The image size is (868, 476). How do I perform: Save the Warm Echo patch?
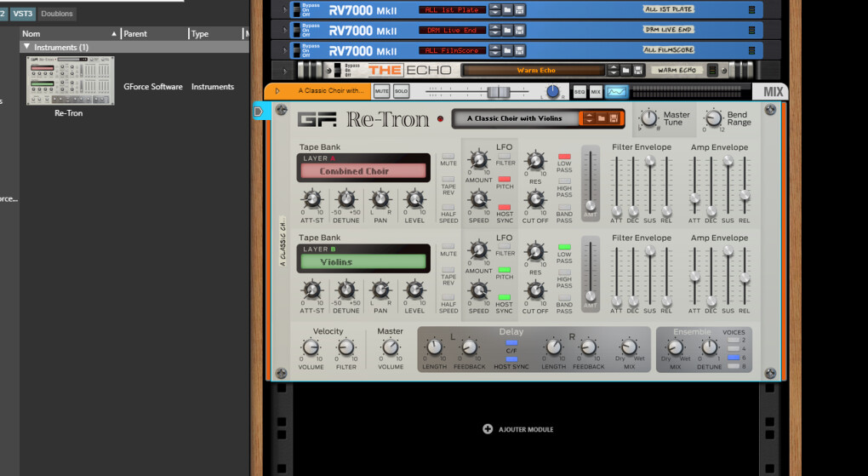click(x=637, y=71)
